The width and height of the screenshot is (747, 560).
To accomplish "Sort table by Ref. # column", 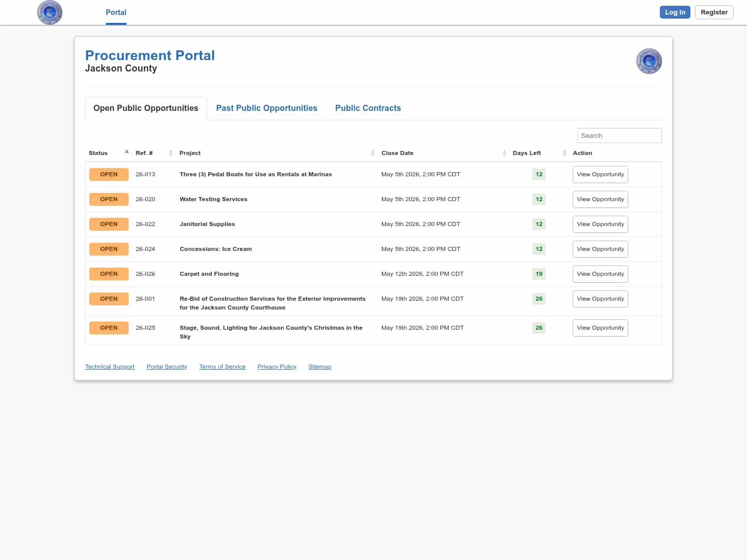I will (171, 153).
